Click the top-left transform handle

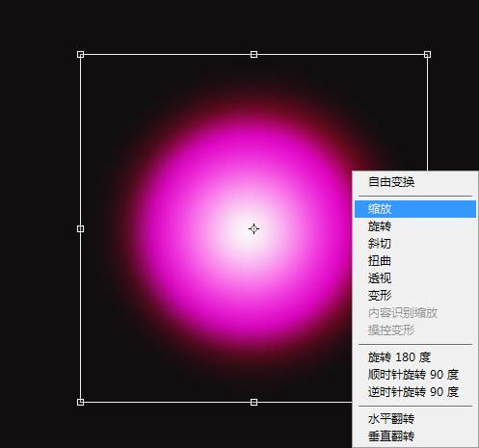81,55
